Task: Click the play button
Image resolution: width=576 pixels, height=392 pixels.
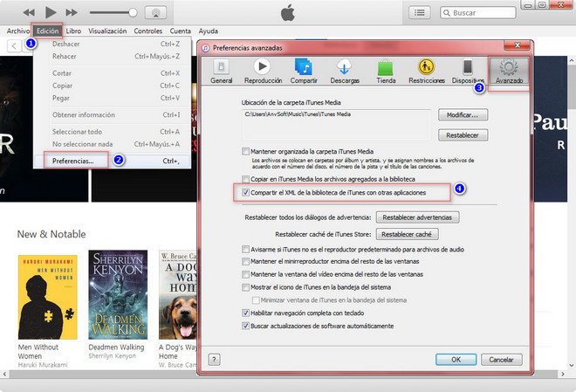Action: tap(51, 12)
